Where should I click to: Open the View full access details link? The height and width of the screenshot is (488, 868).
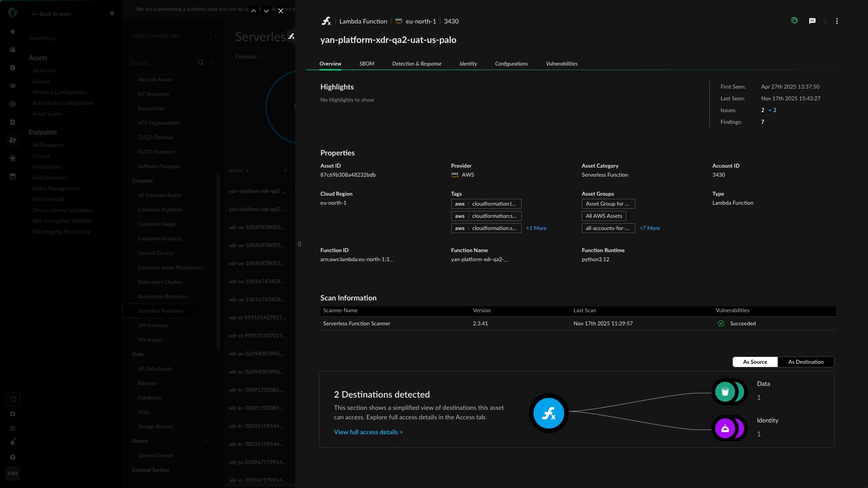(x=368, y=432)
